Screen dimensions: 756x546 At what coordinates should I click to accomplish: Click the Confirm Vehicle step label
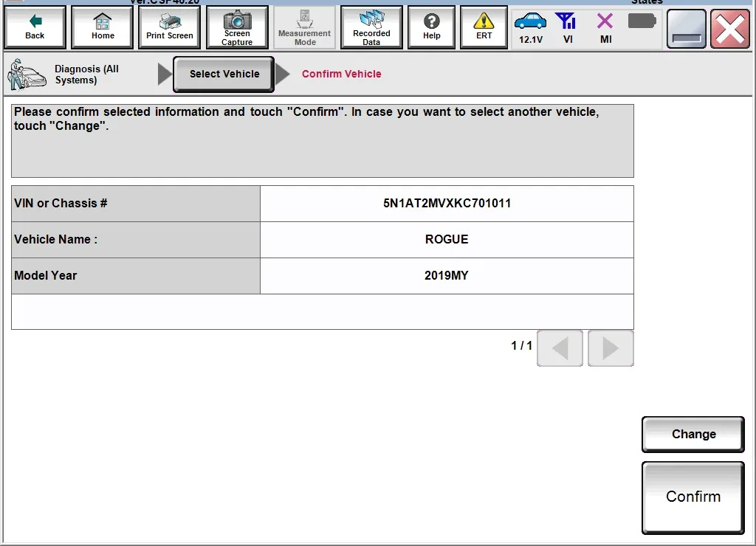click(341, 74)
